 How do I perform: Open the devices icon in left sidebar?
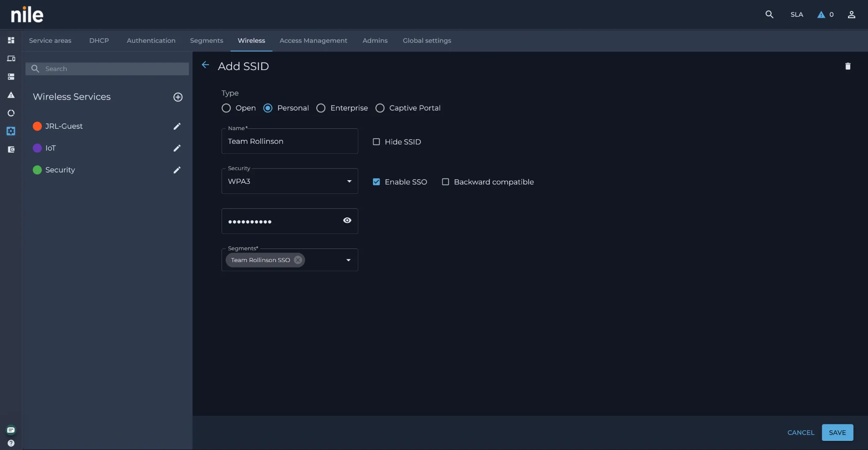coord(11,59)
